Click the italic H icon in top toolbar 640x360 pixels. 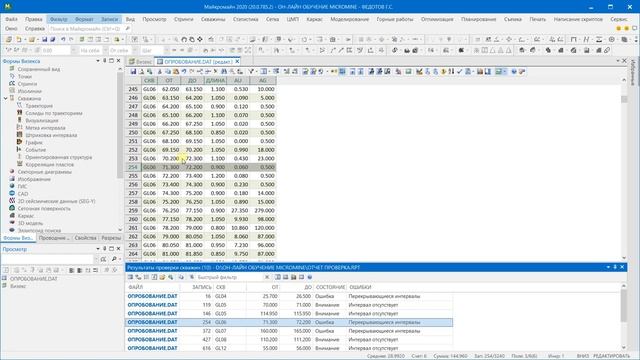(x=587, y=40)
